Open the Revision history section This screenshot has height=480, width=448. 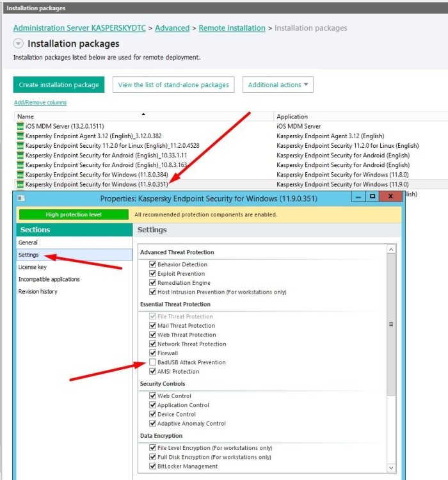pyautogui.click(x=74, y=291)
